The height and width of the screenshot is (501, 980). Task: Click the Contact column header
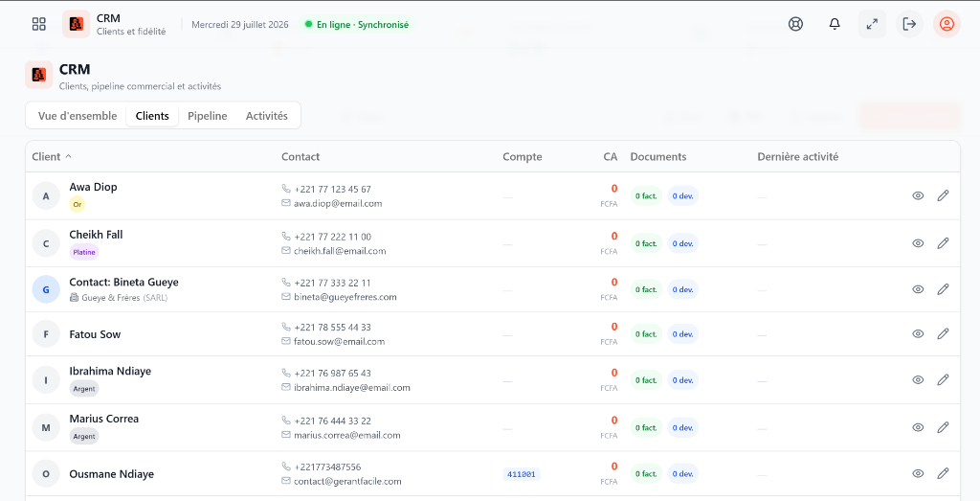click(x=301, y=156)
